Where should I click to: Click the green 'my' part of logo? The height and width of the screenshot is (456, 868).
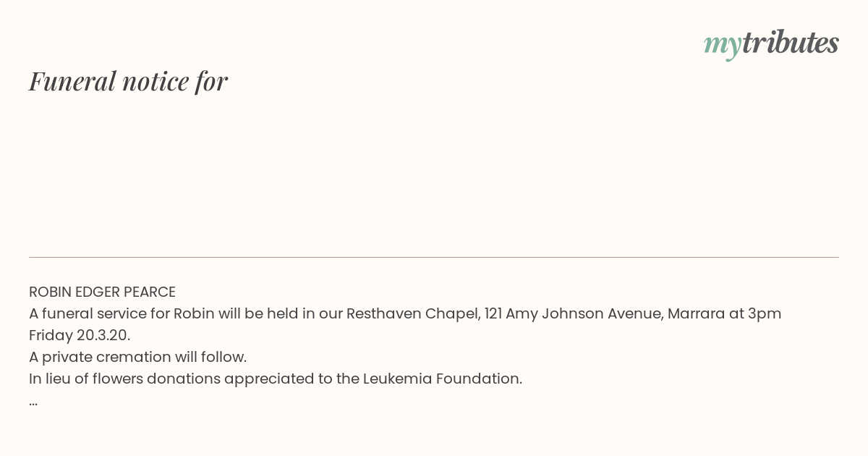point(722,45)
